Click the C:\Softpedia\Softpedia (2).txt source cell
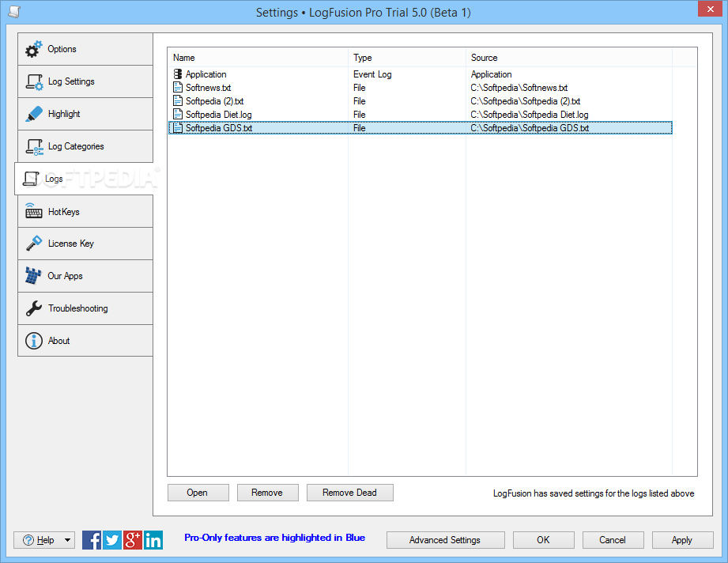The height and width of the screenshot is (563, 728). [x=526, y=101]
